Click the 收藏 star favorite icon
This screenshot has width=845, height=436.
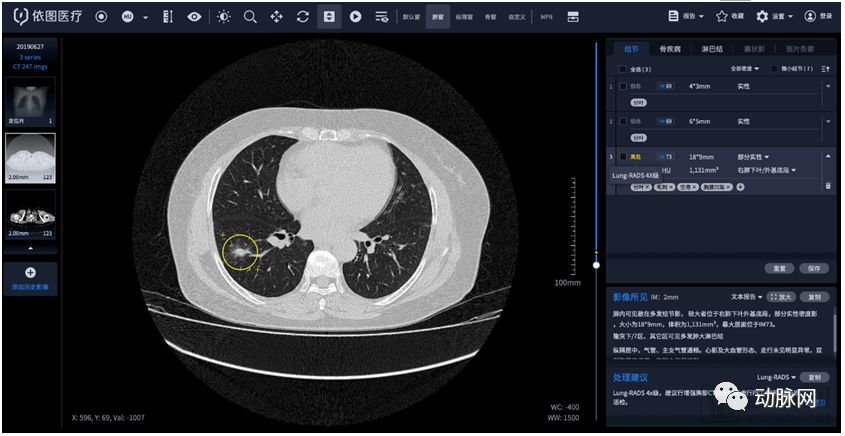pos(720,17)
